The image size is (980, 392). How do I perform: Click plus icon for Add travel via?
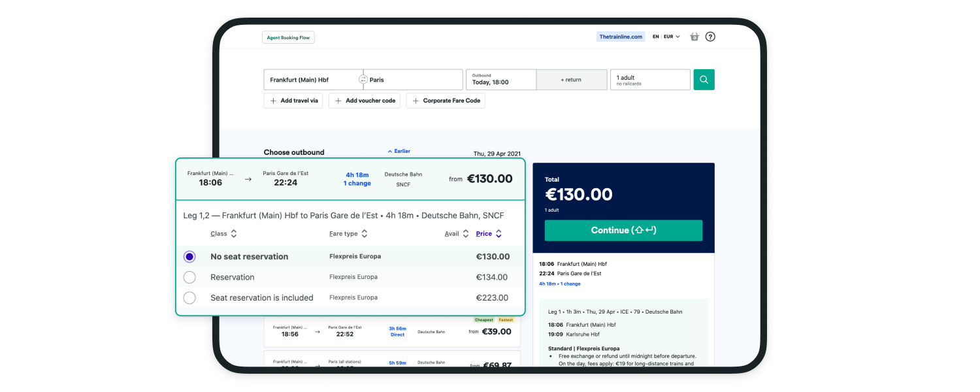click(273, 101)
